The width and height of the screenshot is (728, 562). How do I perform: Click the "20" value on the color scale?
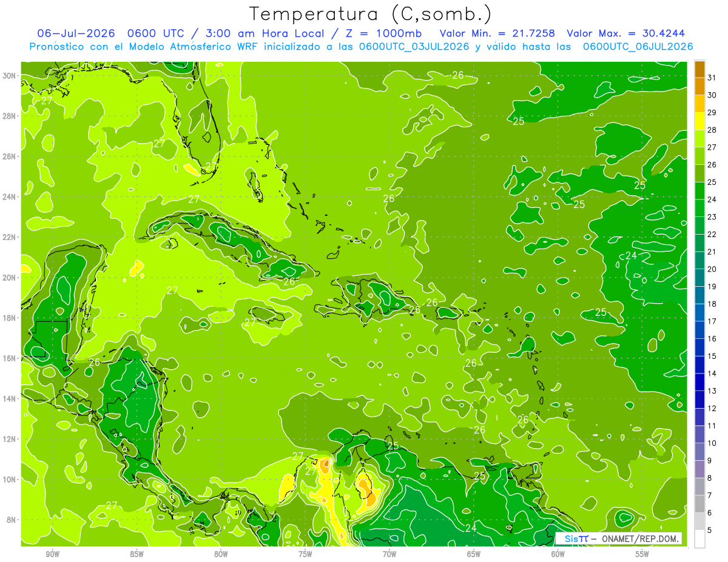click(x=712, y=269)
